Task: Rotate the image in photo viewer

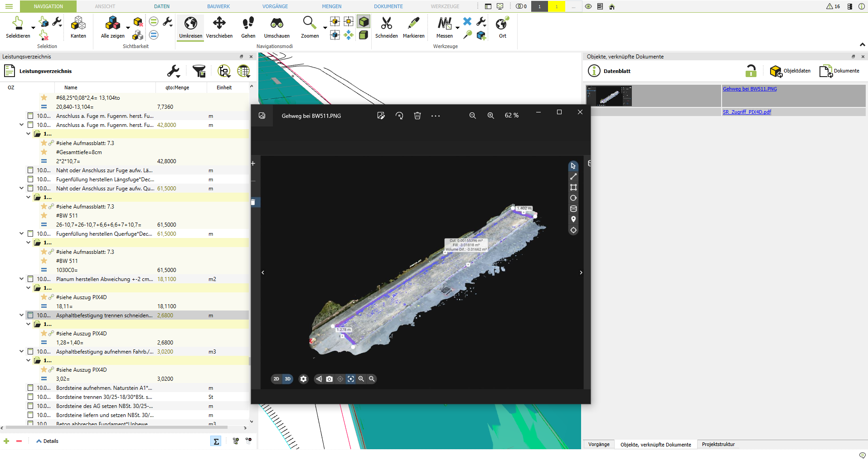Action: [x=399, y=116]
